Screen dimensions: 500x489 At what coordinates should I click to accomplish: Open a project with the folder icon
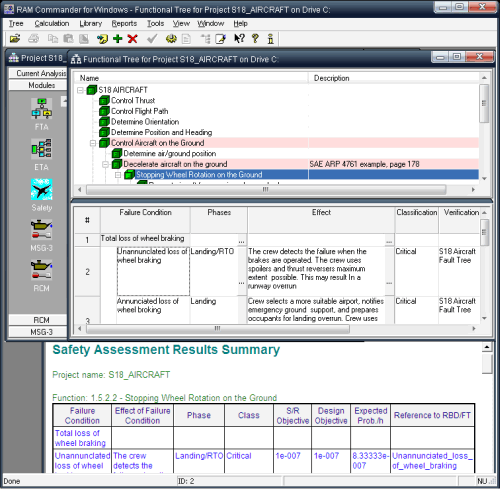[15, 39]
